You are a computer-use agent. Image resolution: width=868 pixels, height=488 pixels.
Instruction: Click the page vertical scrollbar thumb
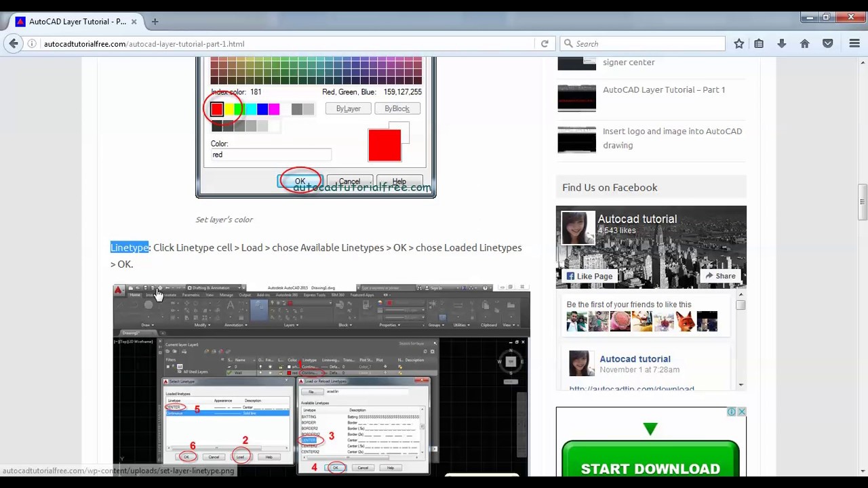pos(862,203)
